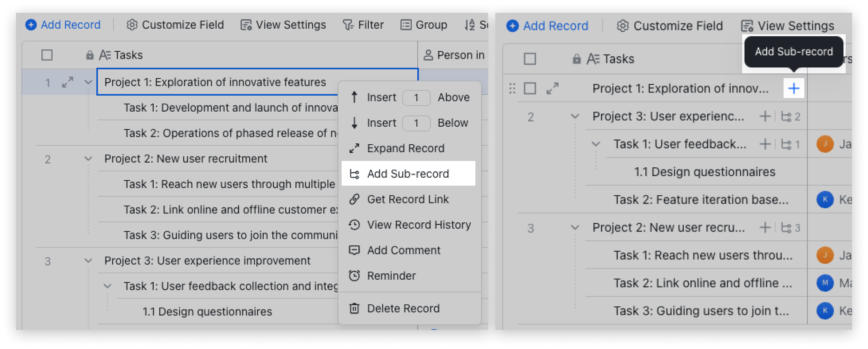
Task: Select Get Record Link menu option
Action: [x=408, y=199]
